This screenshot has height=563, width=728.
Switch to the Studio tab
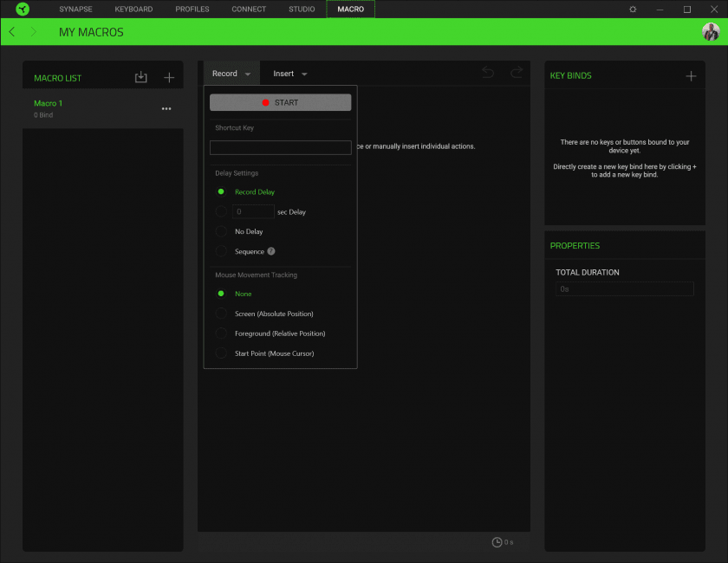(302, 9)
